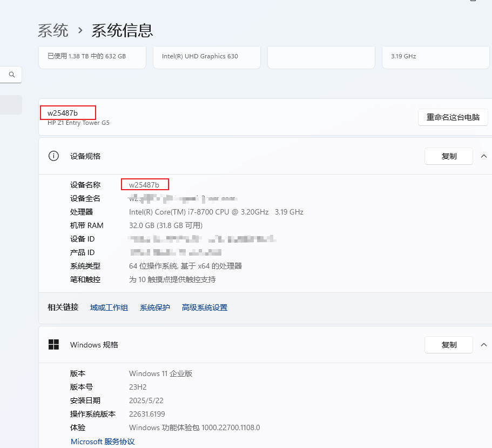The image size is (492, 448).
Task: Click the 操作系统版本 label
Action: pyautogui.click(x=93, y=414)
